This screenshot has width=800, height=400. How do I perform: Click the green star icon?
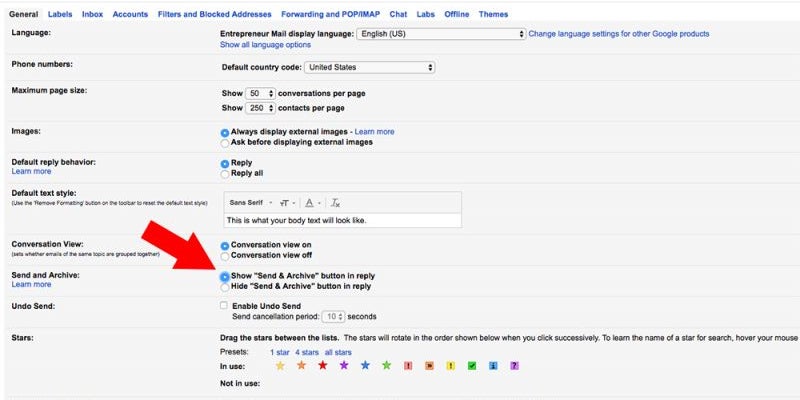(x=387, y=365)
